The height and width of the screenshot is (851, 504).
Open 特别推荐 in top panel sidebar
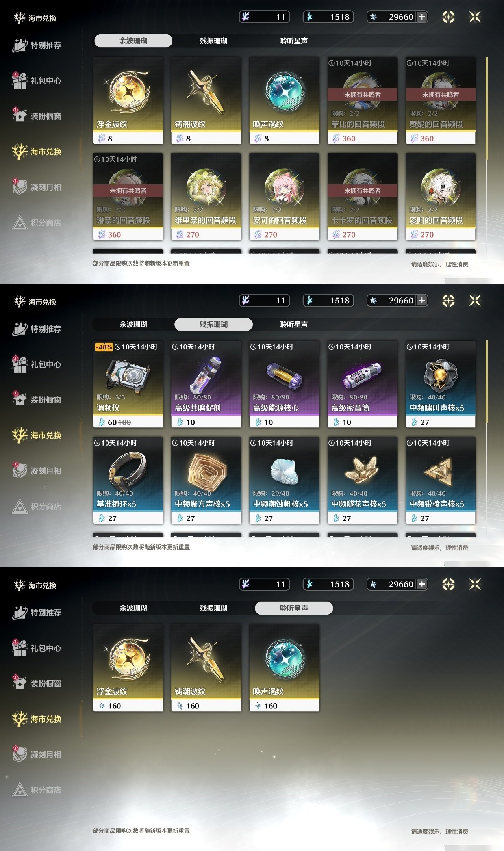pos(37,45)
